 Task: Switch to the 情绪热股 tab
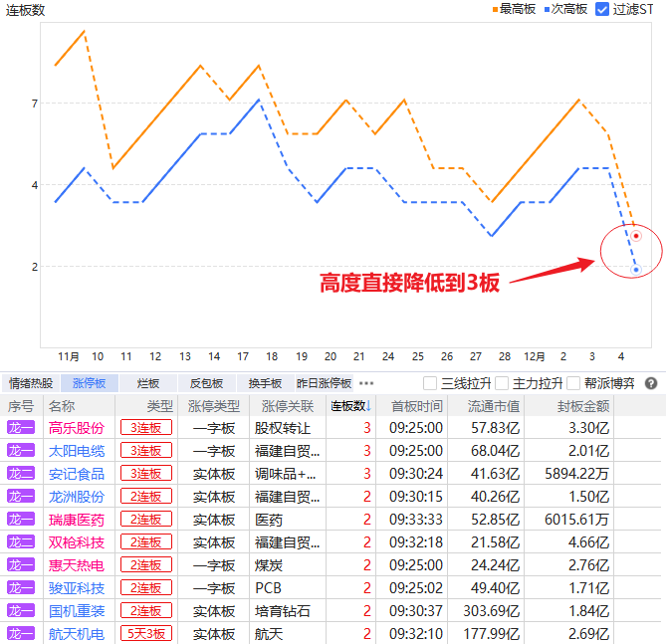pyautogui.click(x=31, y=383)
